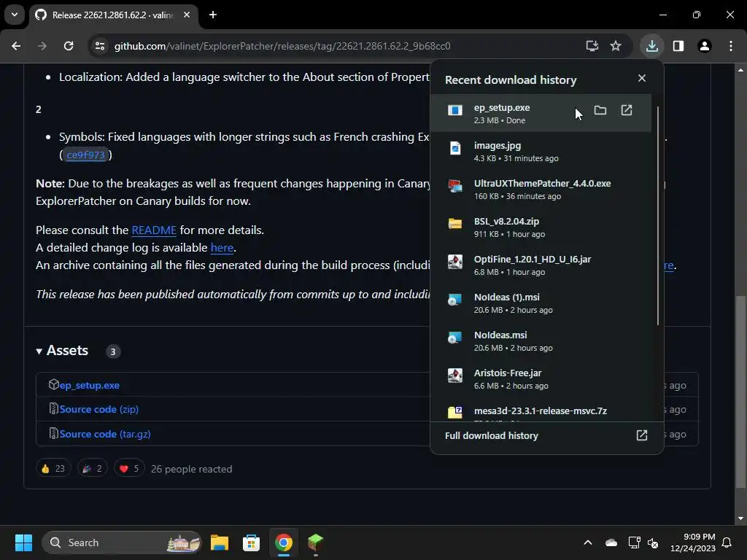Screen dimensions: 747x560
Task: Open NoIdeas.msi download entry
Action: (x=541, y=341)
